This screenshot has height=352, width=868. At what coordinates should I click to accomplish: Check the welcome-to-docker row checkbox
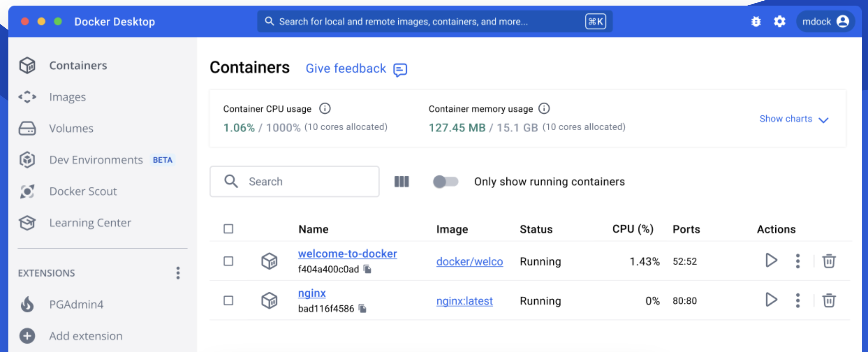(228, 261)
